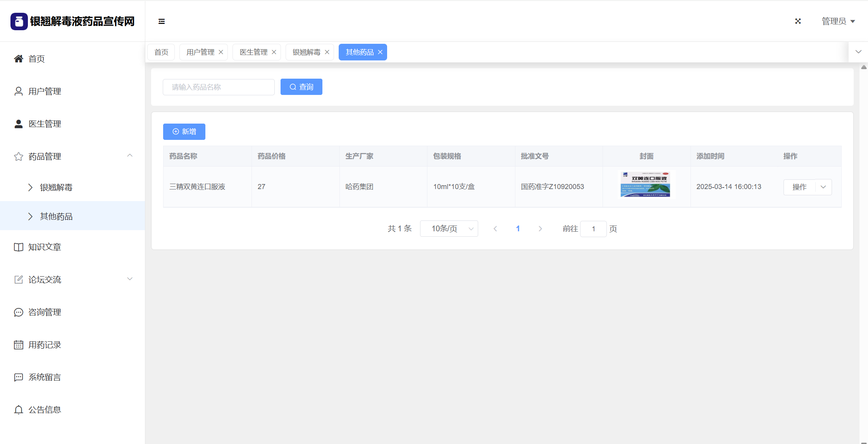Switch to the 首页 tab
The image size is (868, 444).
click(x=161, y=52)
